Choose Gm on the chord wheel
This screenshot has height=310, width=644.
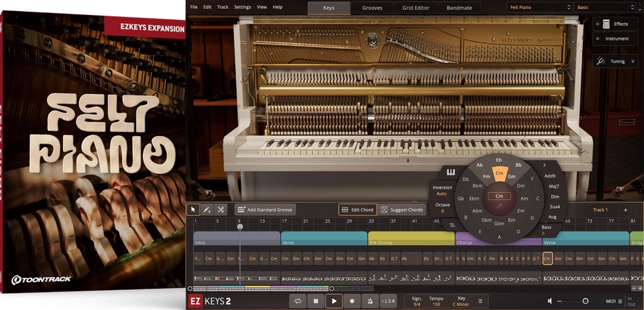pos(511,177)
